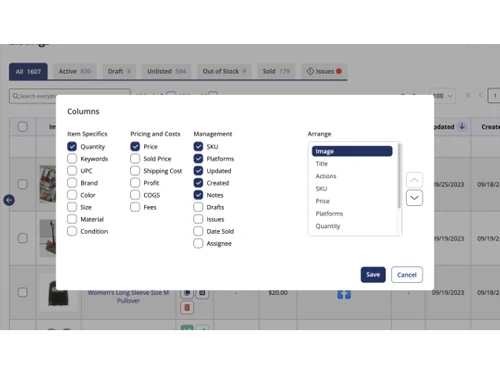Uncheck the Created checkbox
The image size is (500, 375).
pyautogui.click(x=198, y=183)
